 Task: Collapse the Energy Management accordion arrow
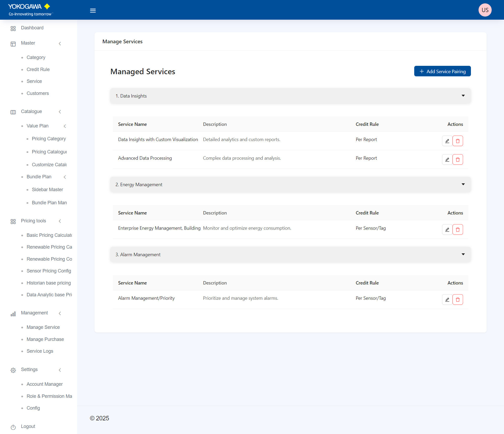pos(463,184)
